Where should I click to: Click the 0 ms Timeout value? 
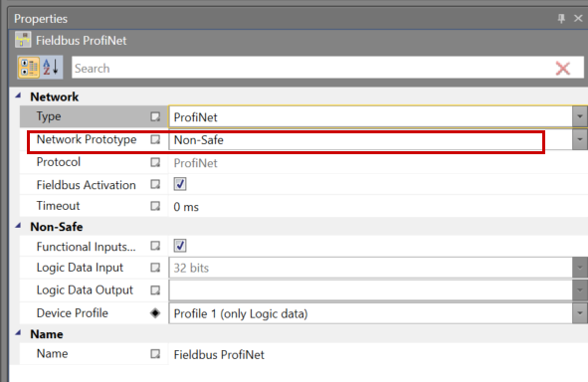coord(186,207)
